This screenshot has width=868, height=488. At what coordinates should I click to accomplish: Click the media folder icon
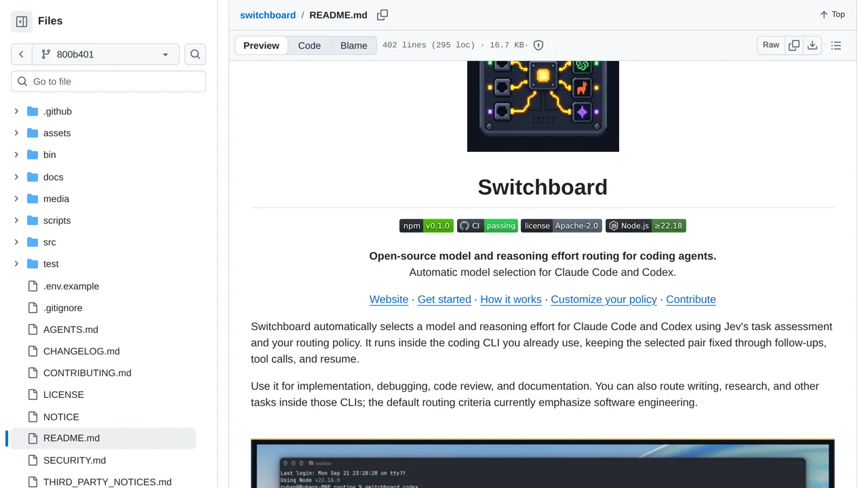(33, 199)
